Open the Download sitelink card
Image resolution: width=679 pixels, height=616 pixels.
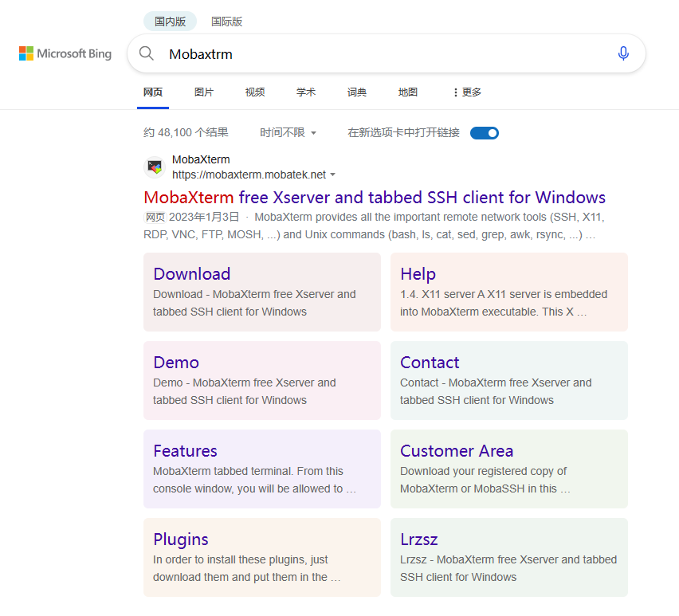(191, 273)
